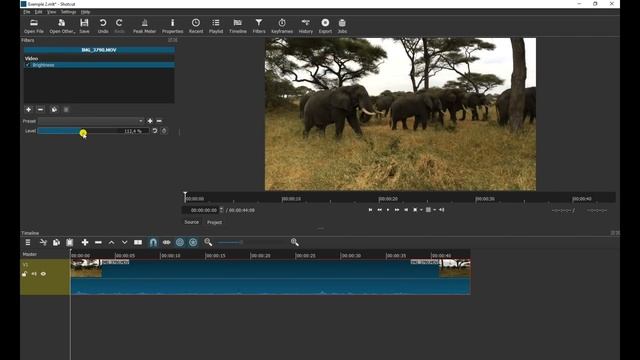This screenshot has width=640, height=360.
Task: Delete preset with minus next to Preset
Action: [159, 121]
